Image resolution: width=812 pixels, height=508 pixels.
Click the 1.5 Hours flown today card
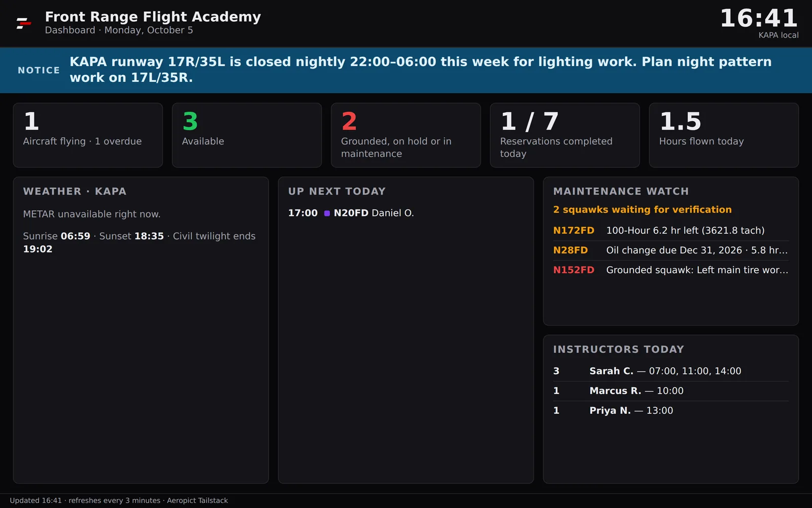pyautogui.click(x=724, y=135)
